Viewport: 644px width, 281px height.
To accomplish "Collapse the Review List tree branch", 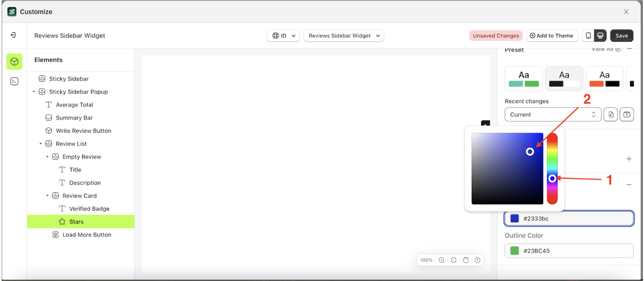I will 40,143.
